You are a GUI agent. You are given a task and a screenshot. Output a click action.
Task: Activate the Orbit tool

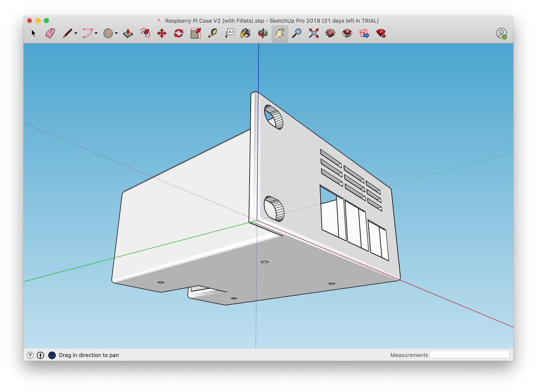[x=263, y=33]
